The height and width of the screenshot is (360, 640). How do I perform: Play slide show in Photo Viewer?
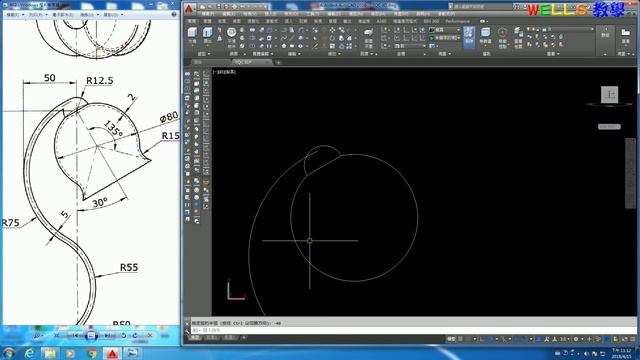[91, 336]
